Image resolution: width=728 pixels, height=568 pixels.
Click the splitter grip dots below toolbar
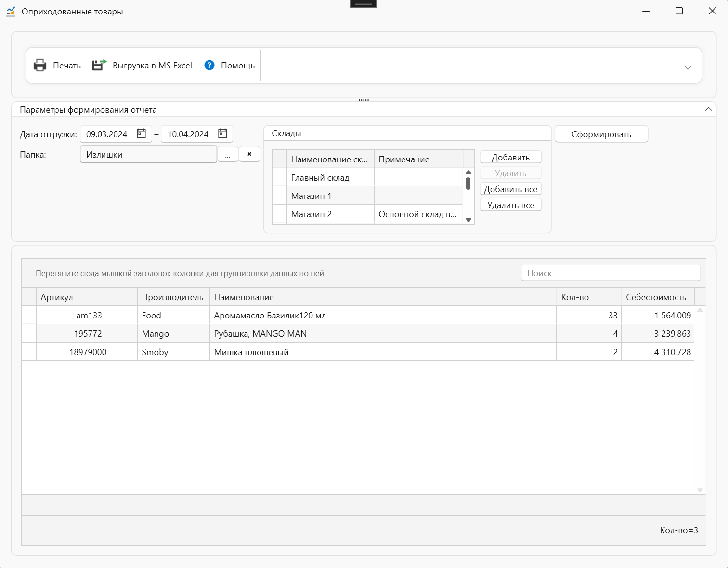click(x=364, y=100)
